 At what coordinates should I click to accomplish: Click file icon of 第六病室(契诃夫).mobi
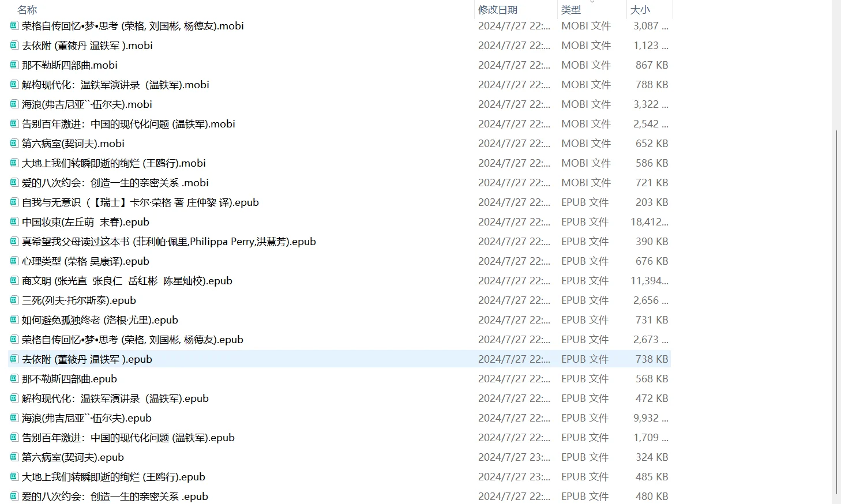point(14,144)
